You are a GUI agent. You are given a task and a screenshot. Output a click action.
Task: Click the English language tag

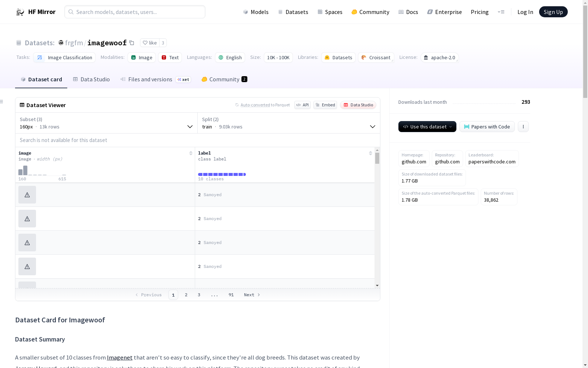[230, 57]
